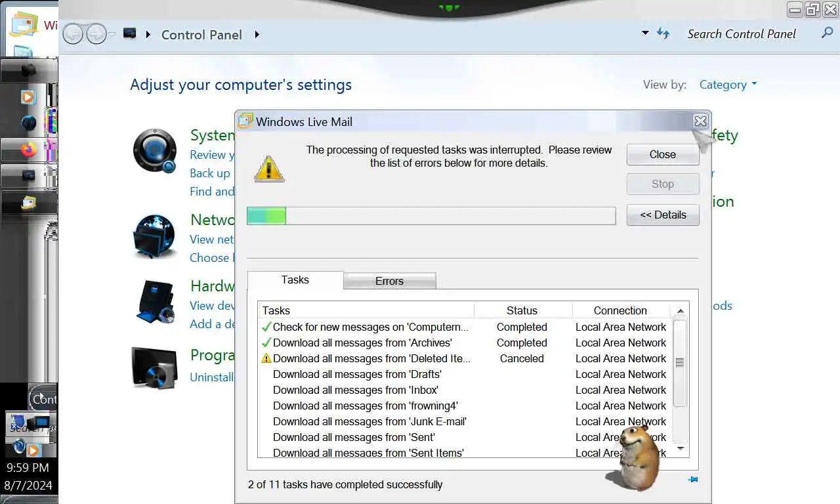The height and width of the screenshot is (504, 840).
Task: Sort by the 'Connection' column header
Action: pyautogui.click(x=621, y=310)
